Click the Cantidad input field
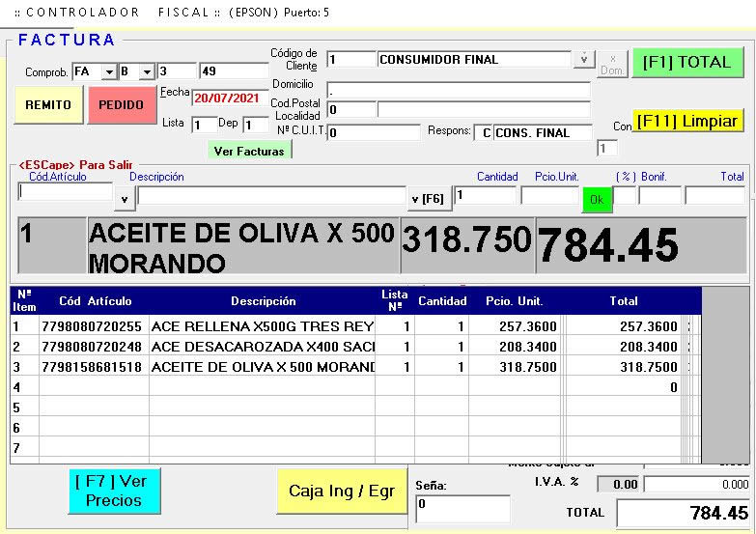Screen dimensions: 756x534 [484, 196]
